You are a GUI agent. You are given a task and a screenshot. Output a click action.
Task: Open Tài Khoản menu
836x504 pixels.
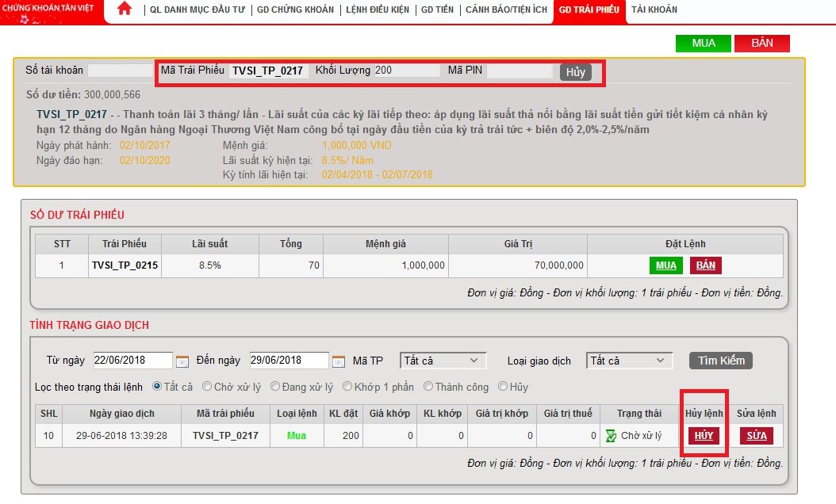coord(654,10)
